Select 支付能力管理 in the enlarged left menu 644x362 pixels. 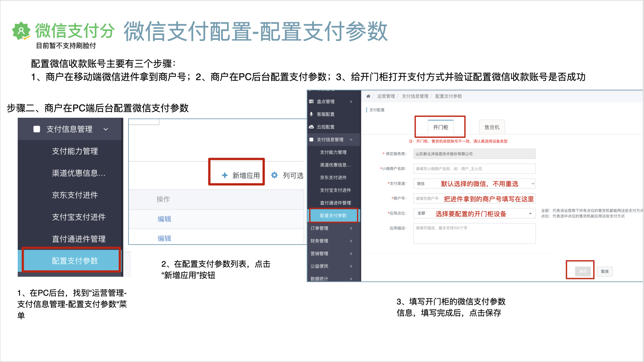[75, 151]
